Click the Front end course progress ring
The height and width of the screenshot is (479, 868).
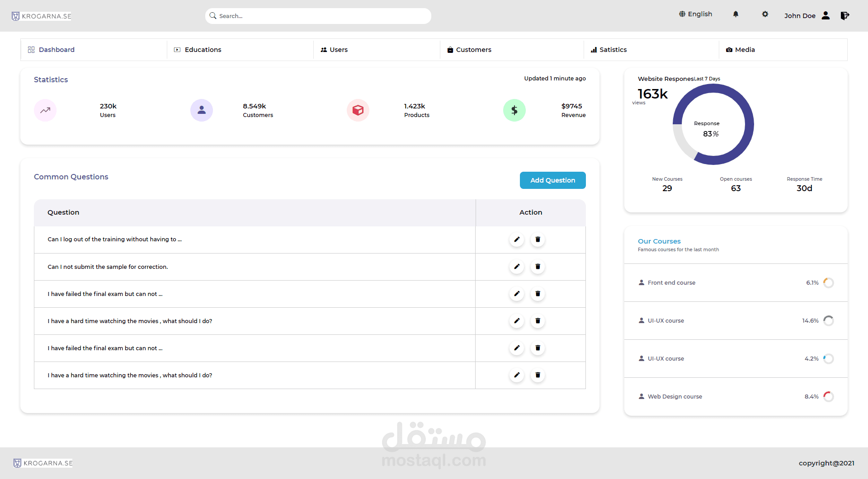[829, 283]
